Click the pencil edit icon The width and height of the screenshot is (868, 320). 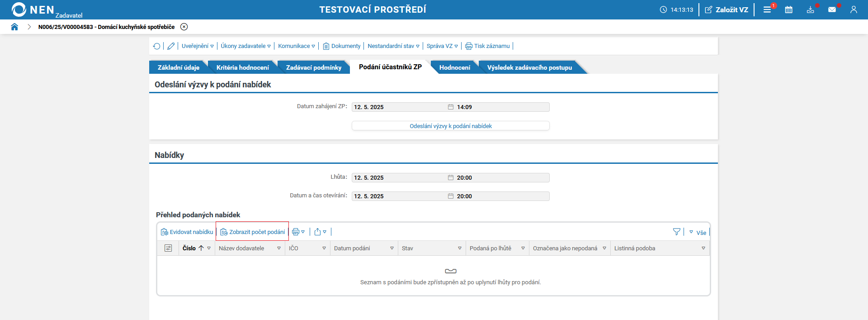(171, 46)
